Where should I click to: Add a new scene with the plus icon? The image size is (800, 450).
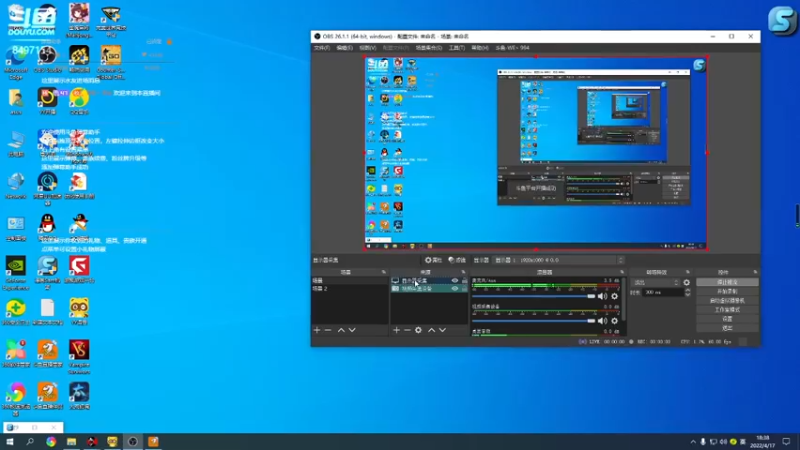coord(317,330)
